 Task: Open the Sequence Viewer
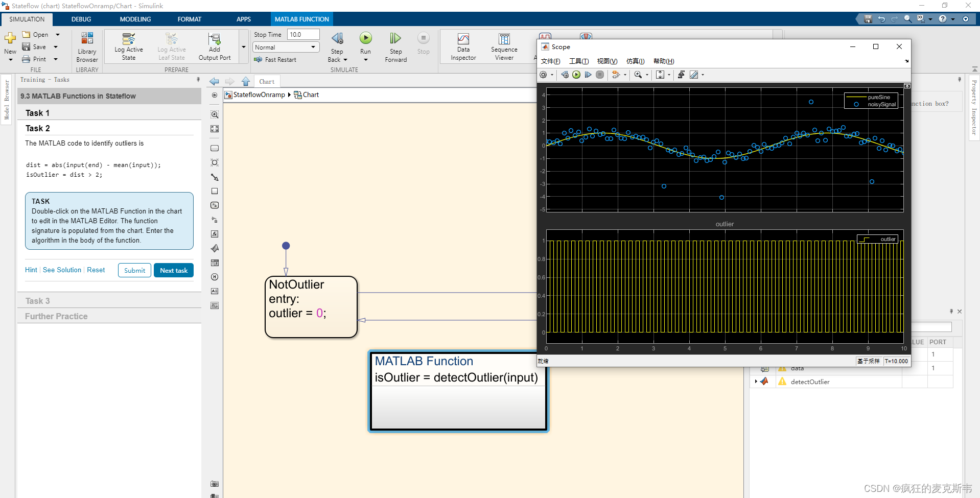504,39
